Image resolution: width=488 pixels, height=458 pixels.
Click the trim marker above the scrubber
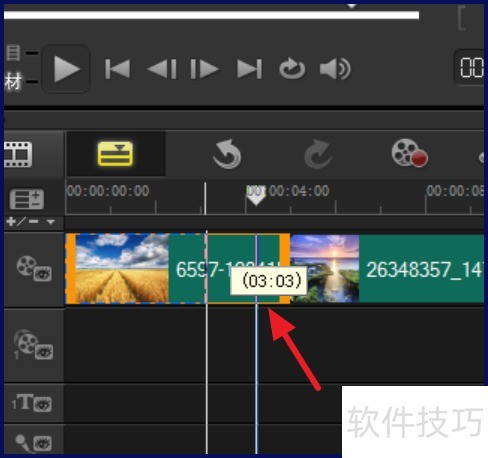click(x=352, y=6)
